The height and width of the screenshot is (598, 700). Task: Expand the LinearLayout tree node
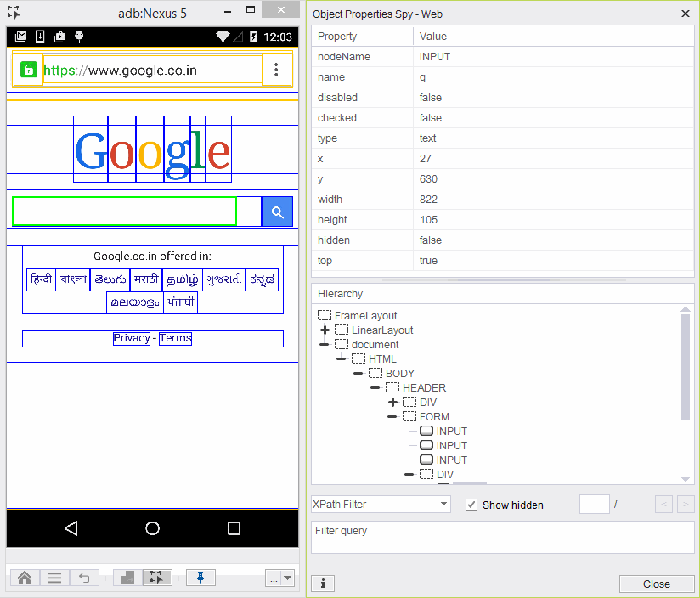pyautogui.click(x=325, y=330)
